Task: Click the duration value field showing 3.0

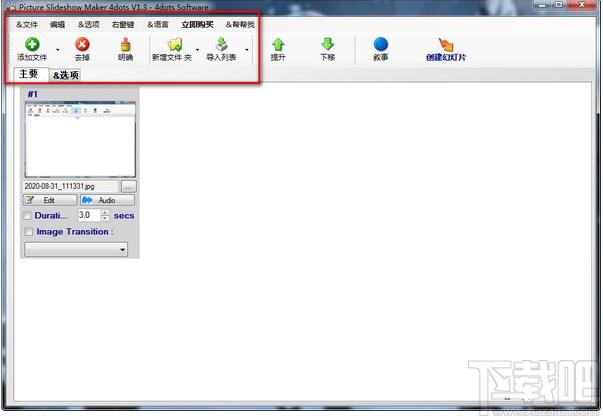Action: pyautogui.click(x=89, y=215)
